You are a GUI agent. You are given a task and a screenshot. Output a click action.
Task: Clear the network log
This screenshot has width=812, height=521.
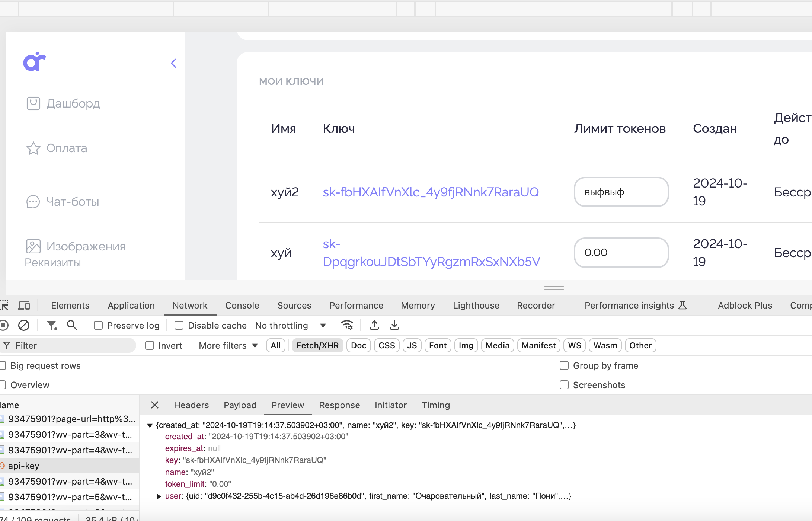coord(24,326)
